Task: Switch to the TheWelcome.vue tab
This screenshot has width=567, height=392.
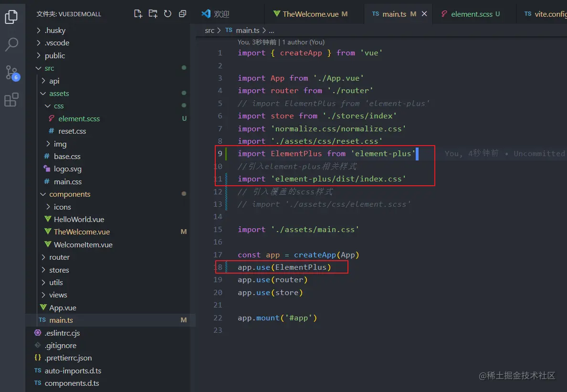Action: click(314, 14)
